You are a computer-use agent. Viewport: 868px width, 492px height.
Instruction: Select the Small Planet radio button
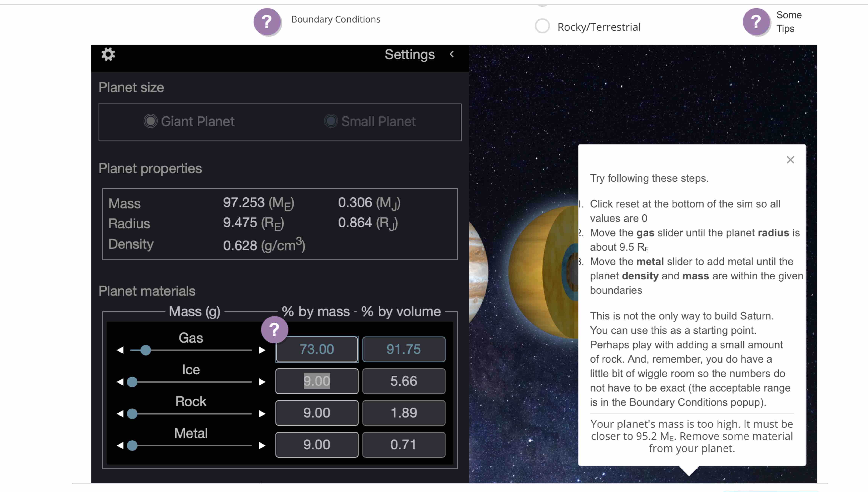[331, 121]
